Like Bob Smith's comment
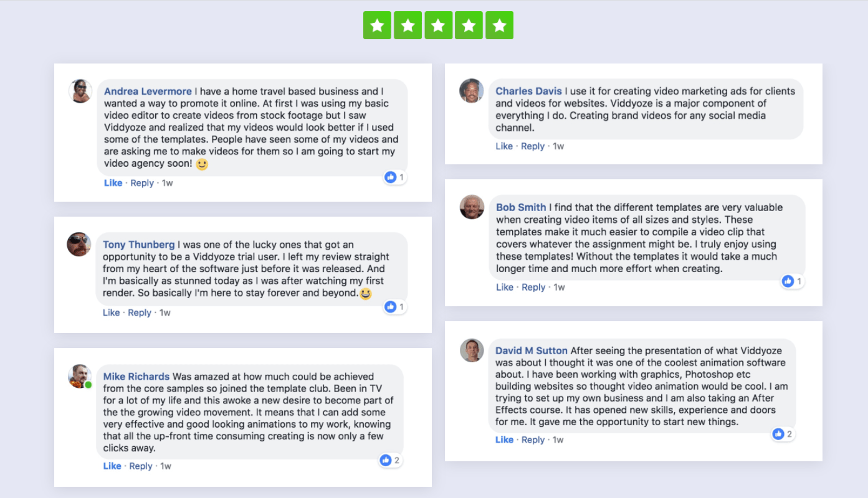Image resolution: width=868 pixels, height=498 pixels. (505, 287)
